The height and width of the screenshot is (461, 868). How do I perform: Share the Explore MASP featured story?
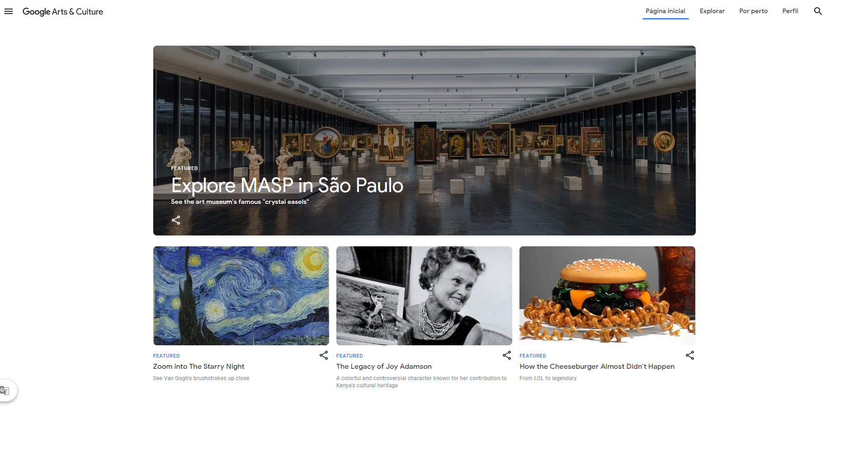[176, 220]
